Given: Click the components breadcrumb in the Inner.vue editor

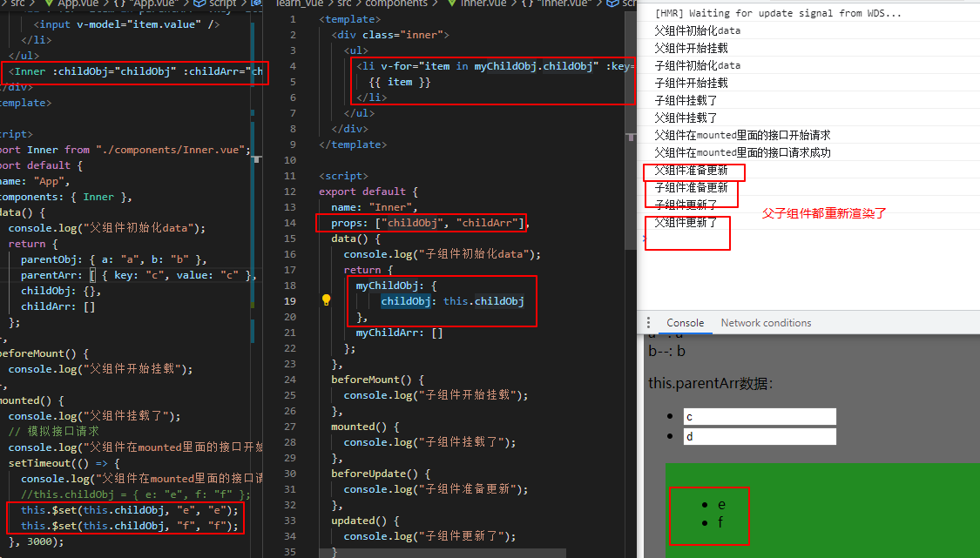Looking at the screenshot, I should pos(396,3).
